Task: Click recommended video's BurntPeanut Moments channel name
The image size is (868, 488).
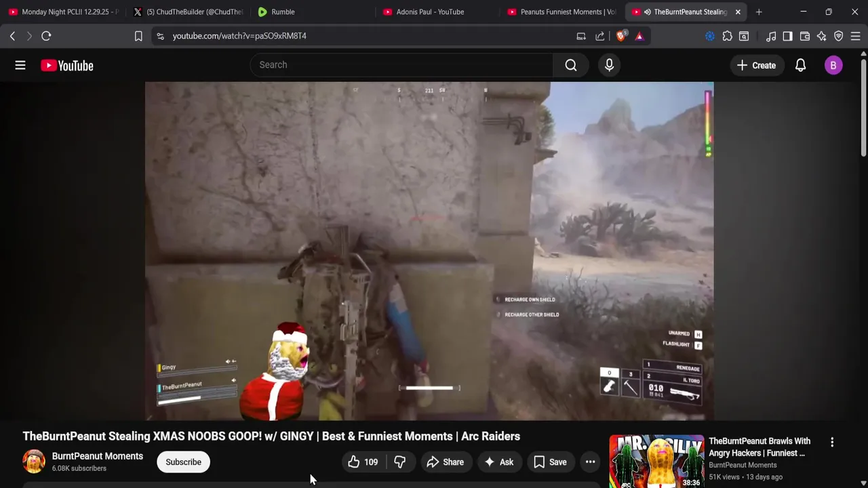Action: point(743,465)
